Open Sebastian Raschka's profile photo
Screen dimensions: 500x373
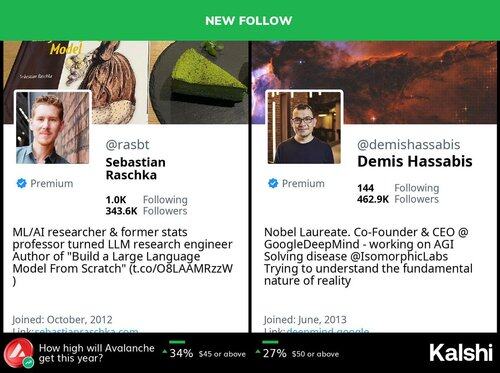coord(53,127)
